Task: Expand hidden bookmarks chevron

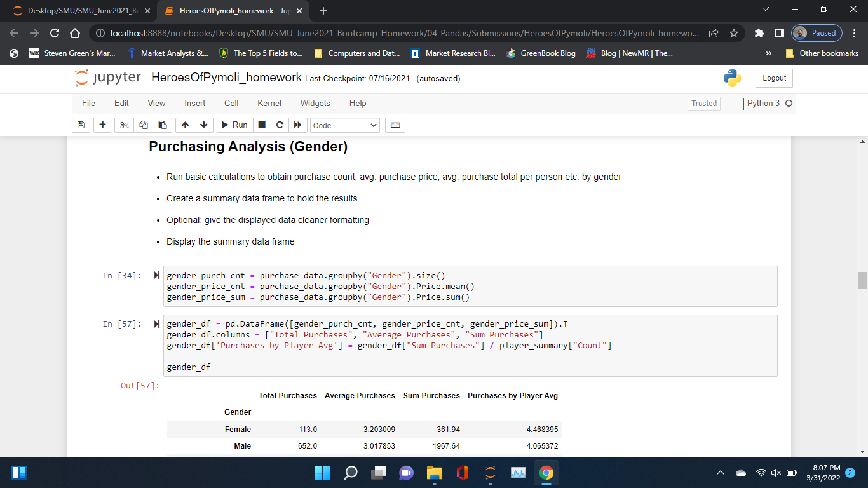Action: pos(770,53)
